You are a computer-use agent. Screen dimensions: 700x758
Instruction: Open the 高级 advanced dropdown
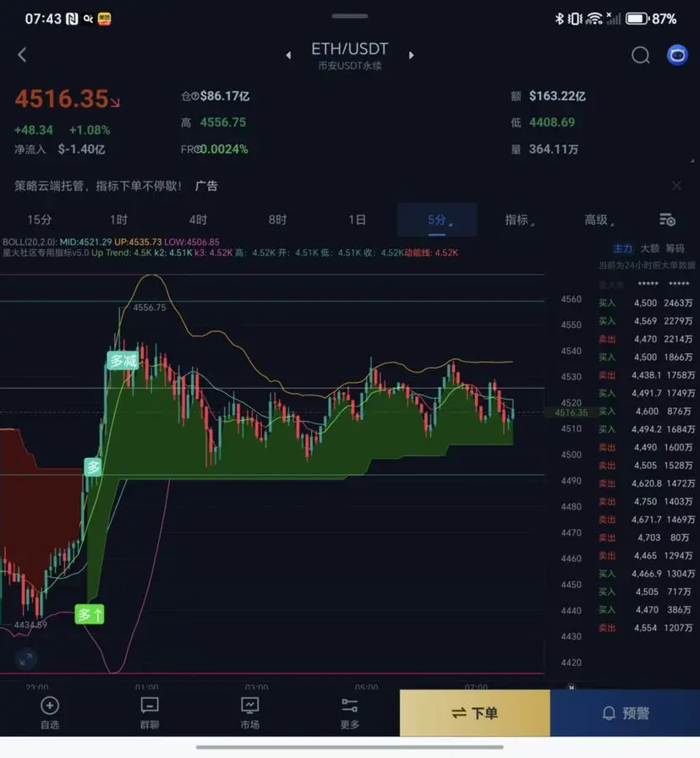point(599,220)
